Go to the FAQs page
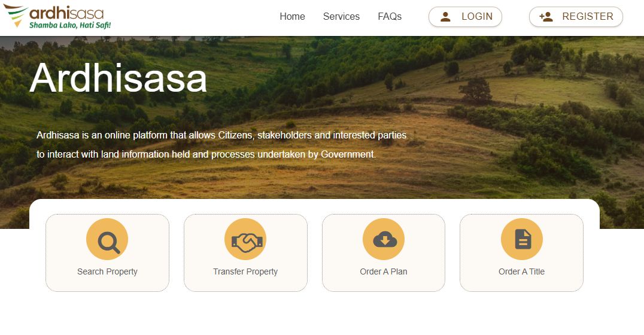The height and width of the screenshot is (335, 644). [x=390, y=16]
